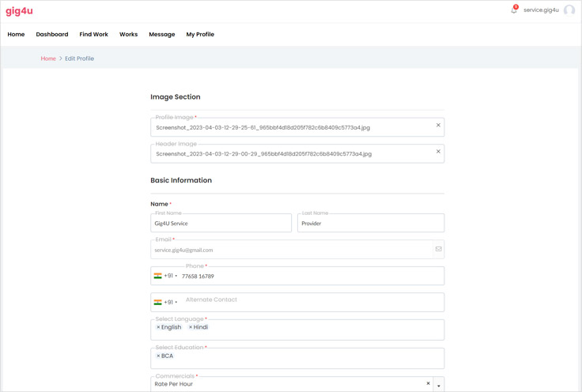Clear the Rate Per Hour selection
The image size is (582, 392).
pos(428,384)
